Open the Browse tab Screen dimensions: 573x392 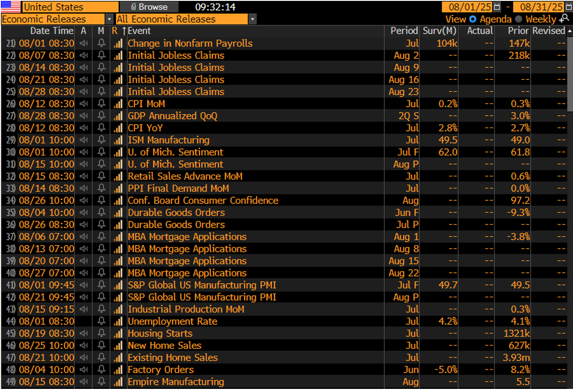[149, 7]
